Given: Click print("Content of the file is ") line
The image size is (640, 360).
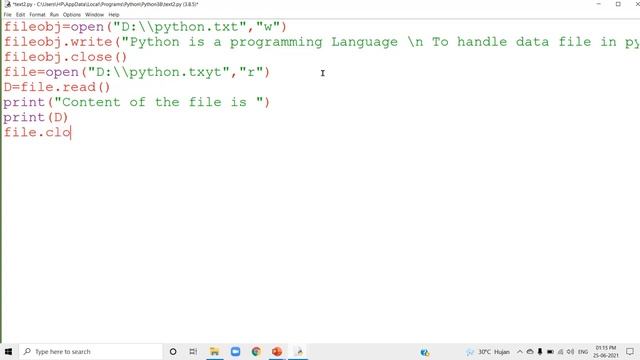Looking at the screenshot, I should pos(137,102).
